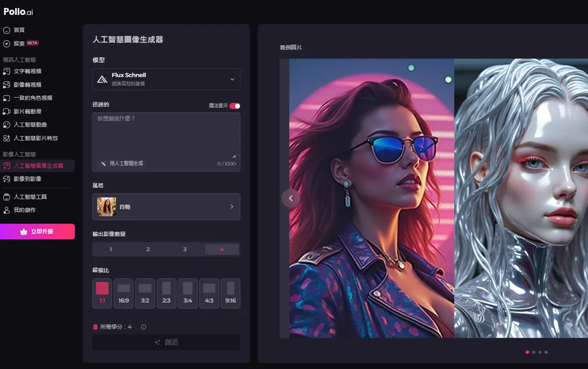Image resolution: width=588 pixels, height=369 pixels.
Task: Open 探索 compass icon in sidebar
Action: (x=6, y=43)
